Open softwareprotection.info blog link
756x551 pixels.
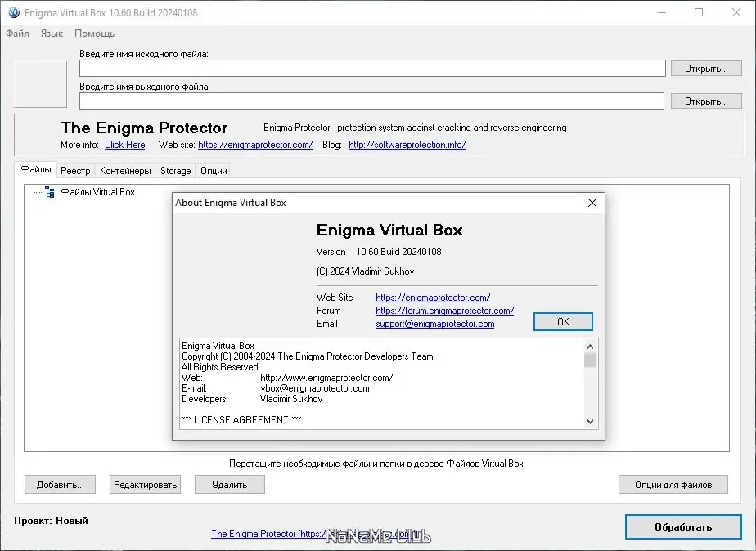click(x=407, y=145)
